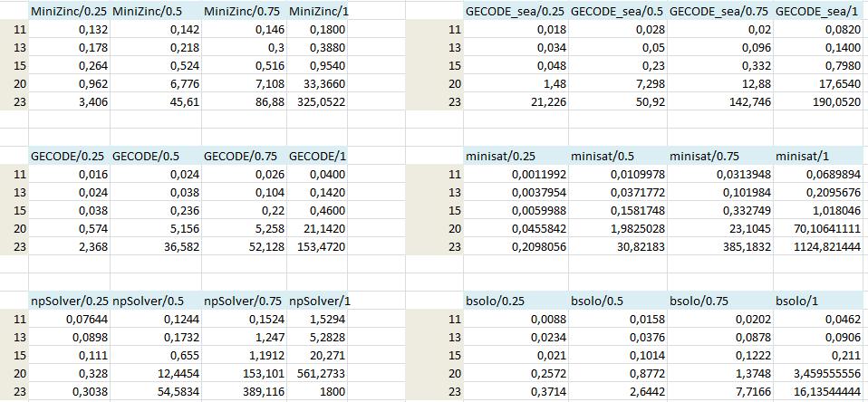Select the MiniZinc/0.75 header cell
Image resolution: width=868 pixels, height=402 pixels.
(244, 11)
